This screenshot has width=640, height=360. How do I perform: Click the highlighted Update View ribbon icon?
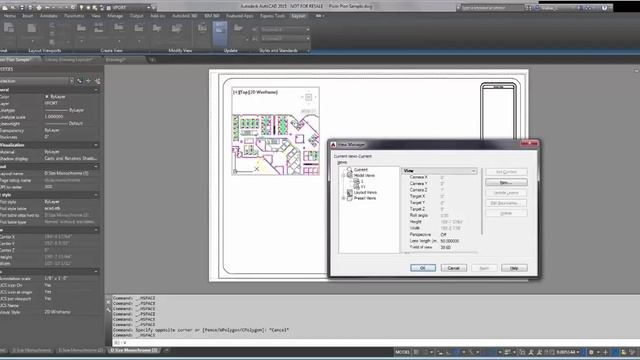click(x=220, y=33)
